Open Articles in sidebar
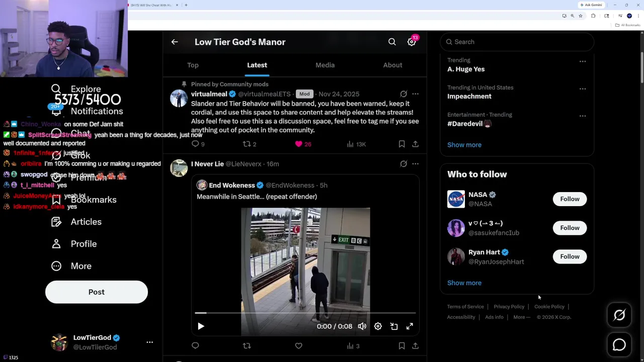 point(76,222)
